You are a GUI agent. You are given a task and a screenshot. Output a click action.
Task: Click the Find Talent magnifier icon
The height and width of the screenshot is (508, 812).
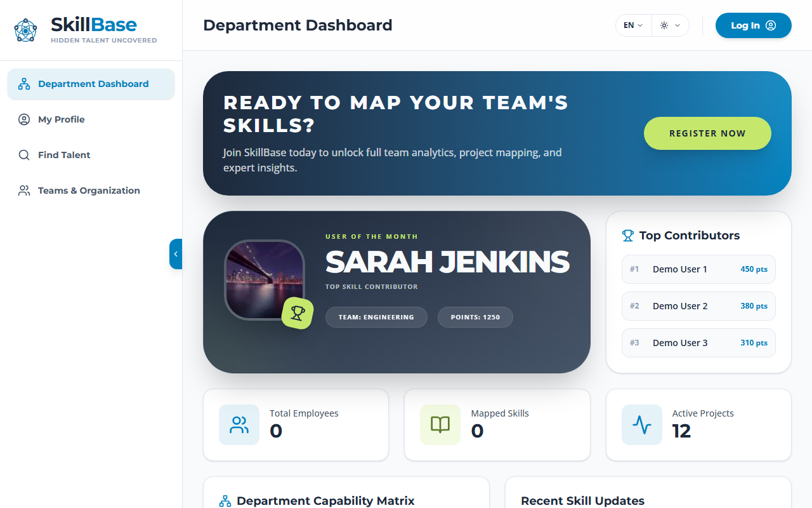click(24, 155)
